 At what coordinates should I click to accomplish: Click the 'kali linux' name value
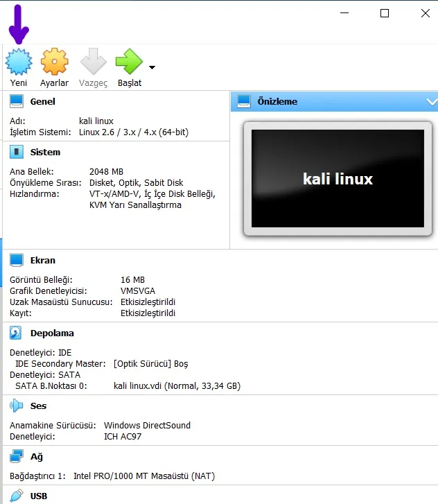[x=96, y=121]
